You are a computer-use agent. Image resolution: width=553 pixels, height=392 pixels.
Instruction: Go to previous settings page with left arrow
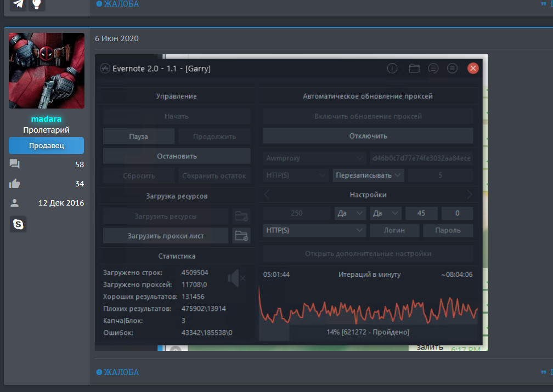[x=267, y=195]
